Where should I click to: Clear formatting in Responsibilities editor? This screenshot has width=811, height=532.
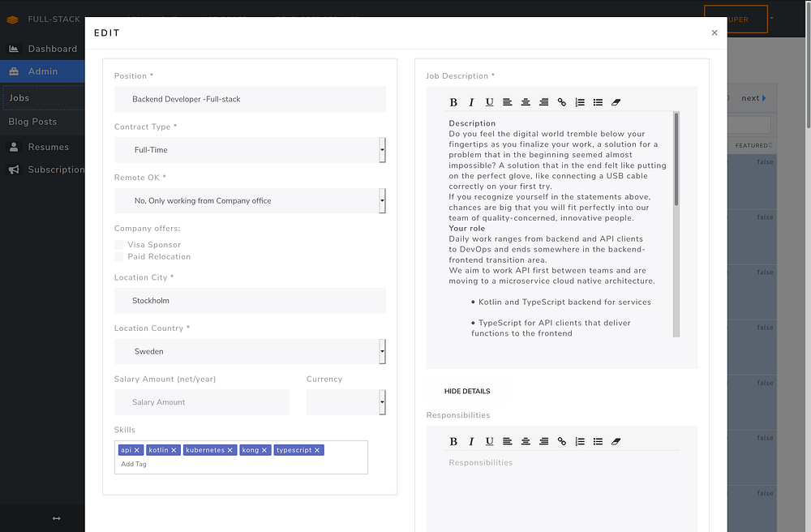(616, 441)
